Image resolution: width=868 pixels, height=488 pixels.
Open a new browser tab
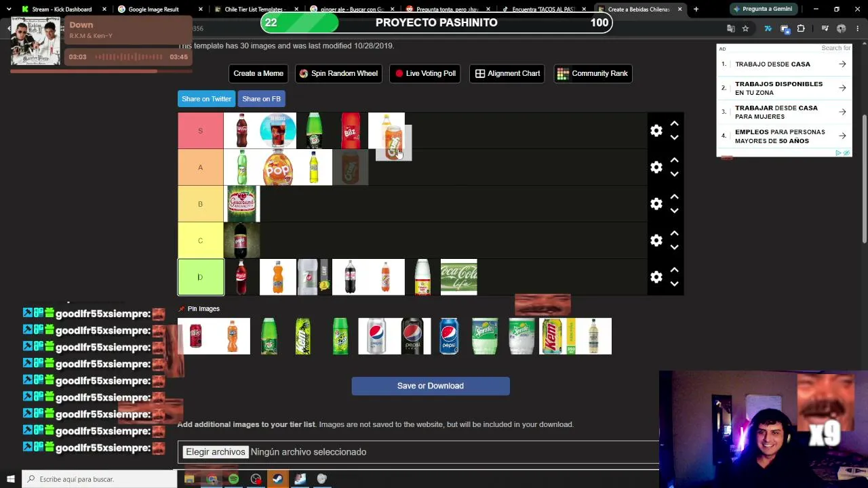[696, 9]
